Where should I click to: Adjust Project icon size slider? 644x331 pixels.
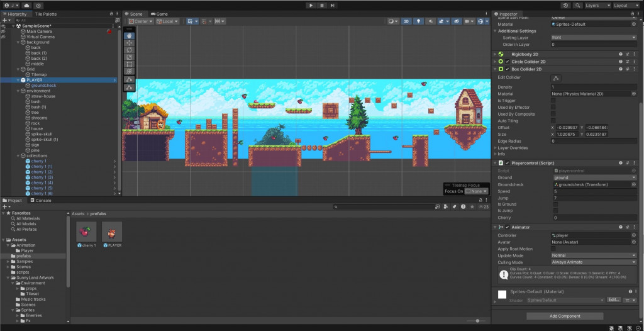[x=477, y=321]
